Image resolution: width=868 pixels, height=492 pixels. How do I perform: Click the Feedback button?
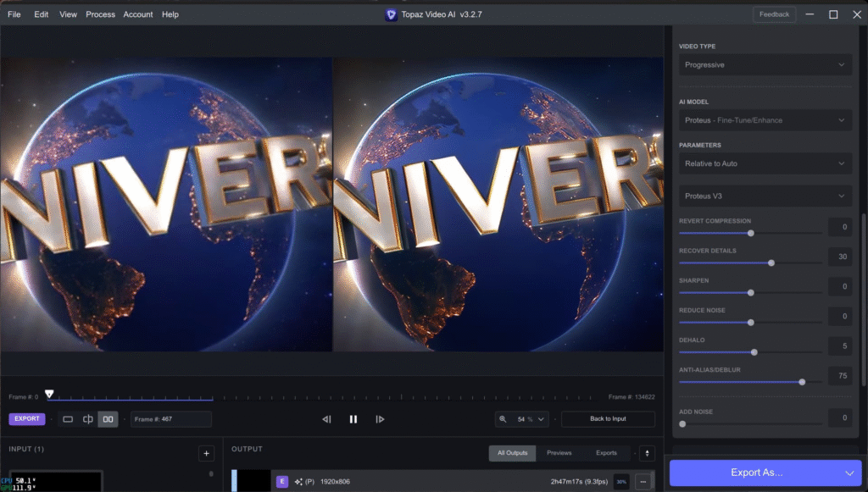coord(774,14)
